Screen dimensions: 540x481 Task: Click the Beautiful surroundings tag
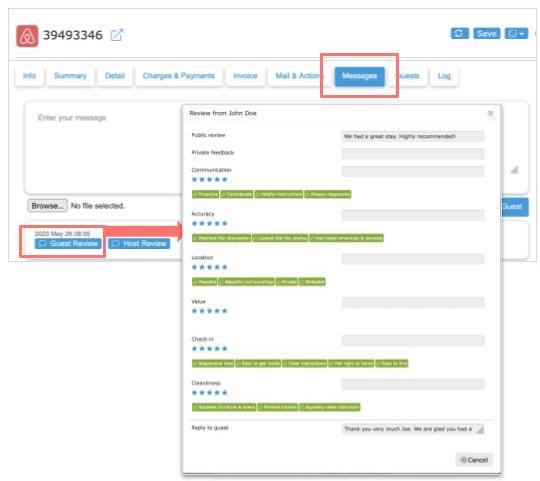247,282
